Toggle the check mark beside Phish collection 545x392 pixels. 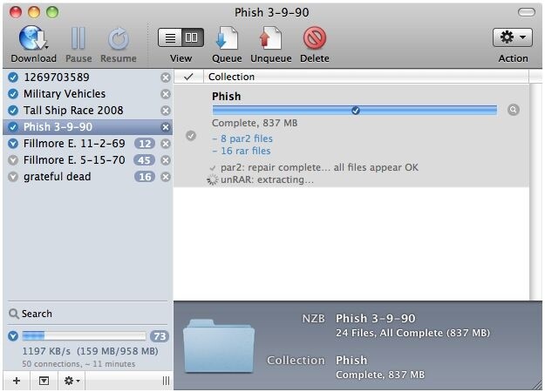191,136
